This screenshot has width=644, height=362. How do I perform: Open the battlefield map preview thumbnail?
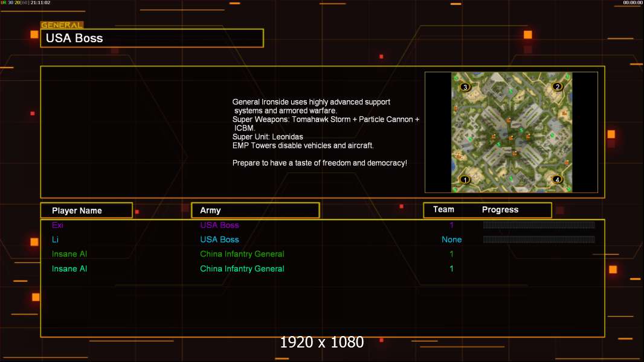click(x=511, y=132)
